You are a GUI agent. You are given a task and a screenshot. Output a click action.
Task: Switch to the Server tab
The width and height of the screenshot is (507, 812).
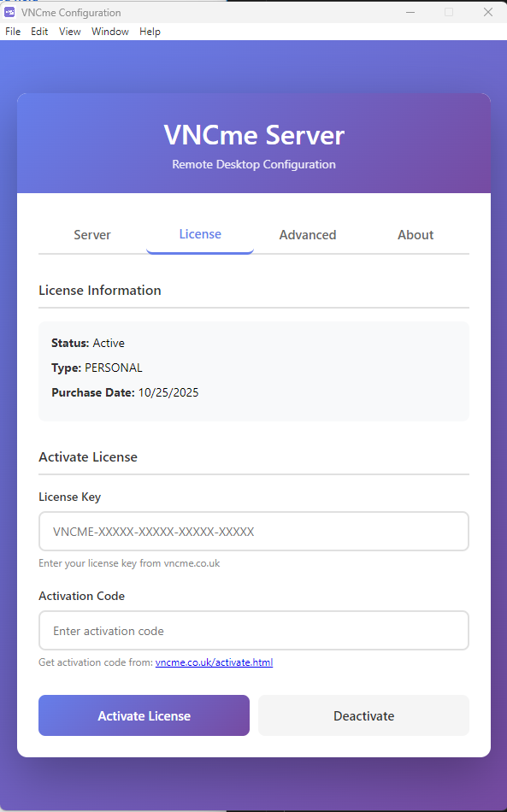coord(91,234)
